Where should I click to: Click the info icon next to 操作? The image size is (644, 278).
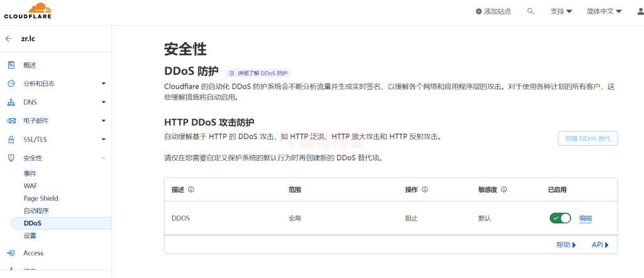coord(425,190)
